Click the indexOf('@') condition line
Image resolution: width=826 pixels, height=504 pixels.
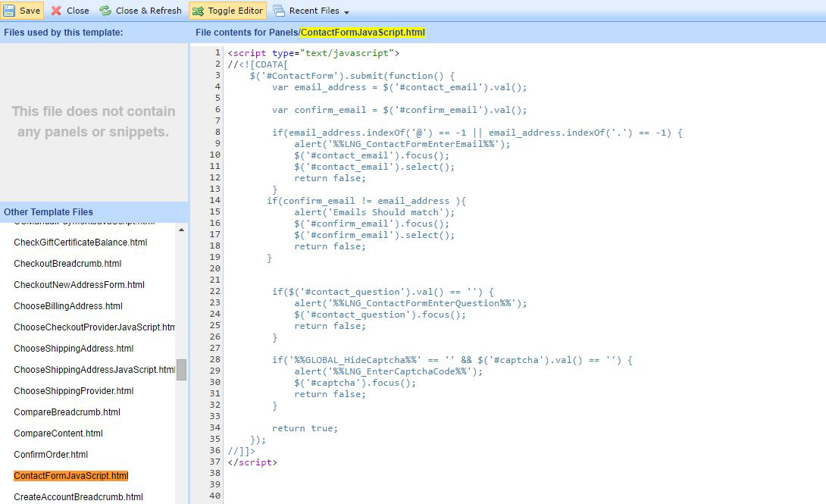click(x=477, y=133)
